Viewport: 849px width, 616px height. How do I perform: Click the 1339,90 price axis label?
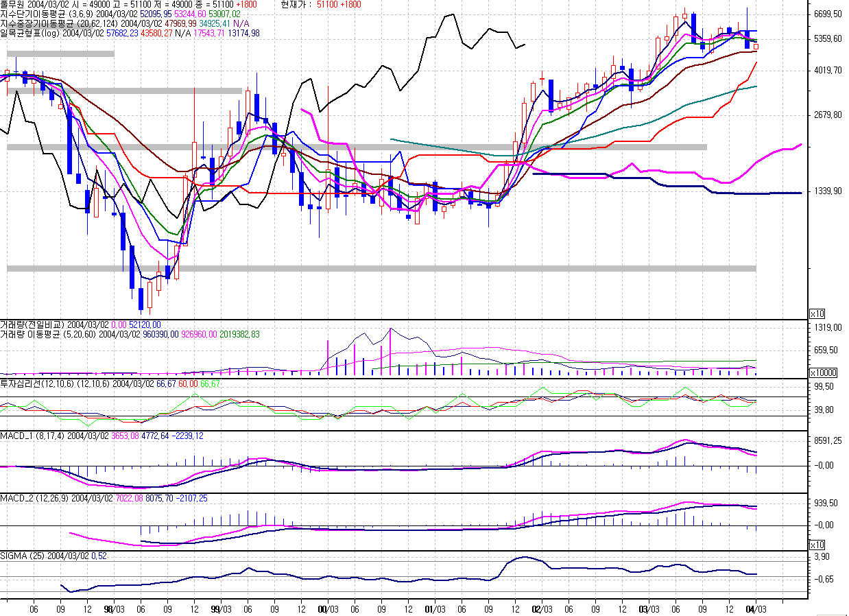tap(827, 191)
